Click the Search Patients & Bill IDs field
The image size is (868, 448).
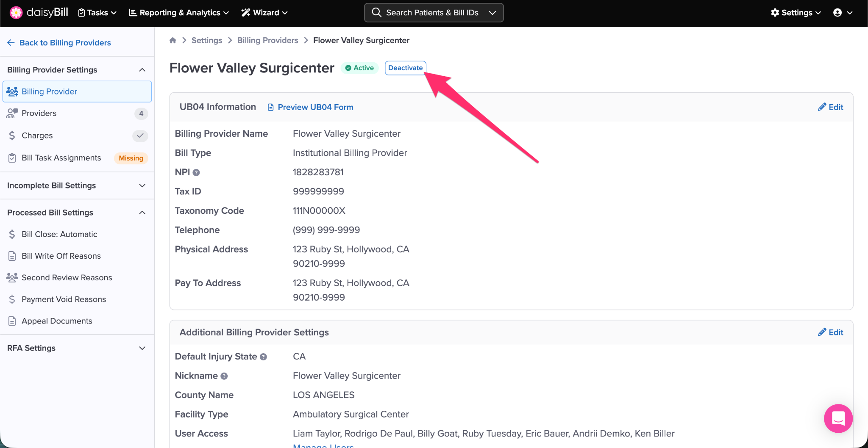432,13
